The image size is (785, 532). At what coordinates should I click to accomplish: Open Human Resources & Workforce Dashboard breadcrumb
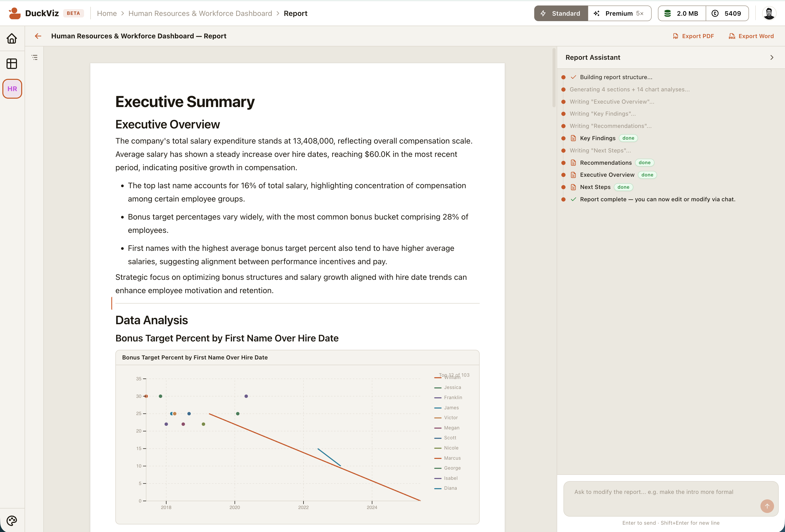tap(200, 14)
